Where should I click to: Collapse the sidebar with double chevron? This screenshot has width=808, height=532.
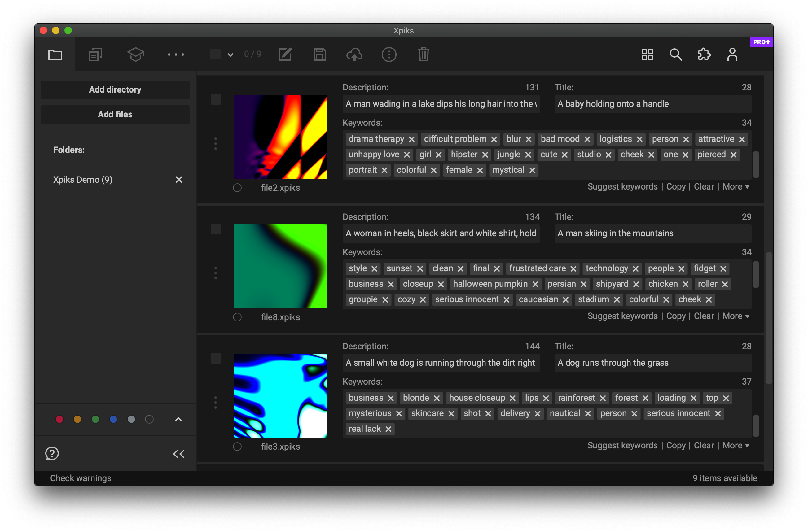(178, 454)
